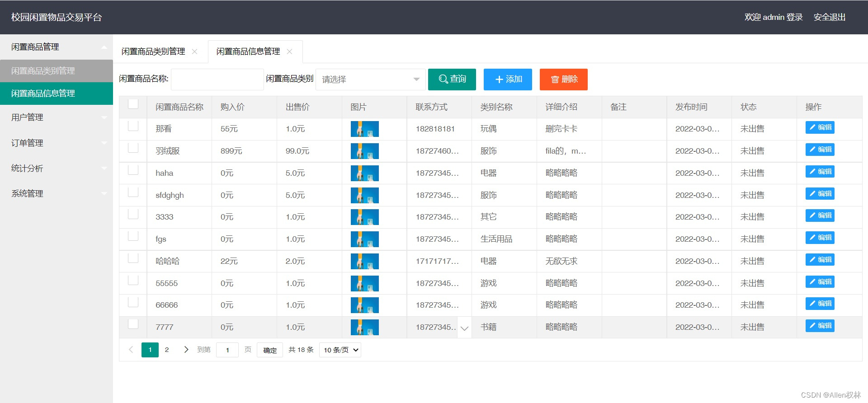Switch to the 闲置商品类别管理 tab

pyautogui.click(x=153, y=52)
